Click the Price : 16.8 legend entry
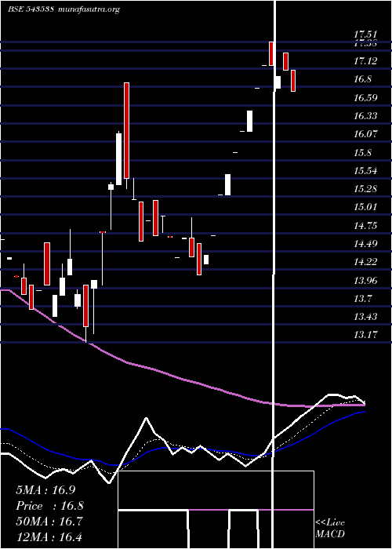Screen dimensions: 392x549 [49, 506]
